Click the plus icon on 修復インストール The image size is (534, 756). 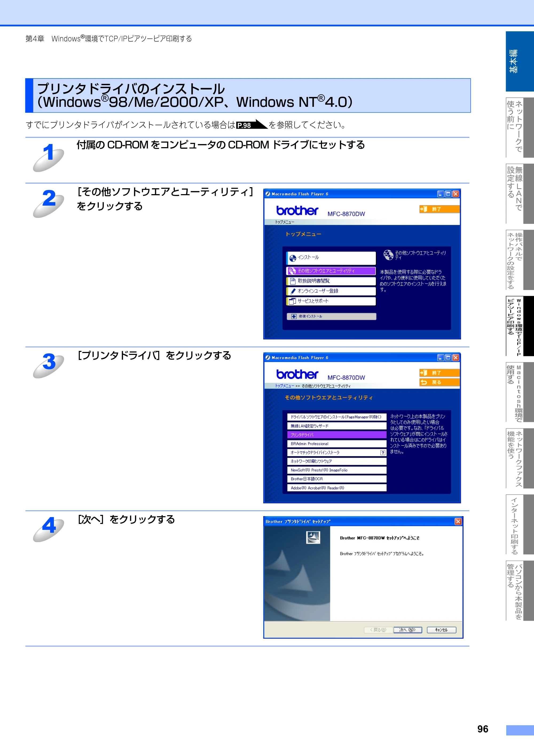[x=294, y=316]
